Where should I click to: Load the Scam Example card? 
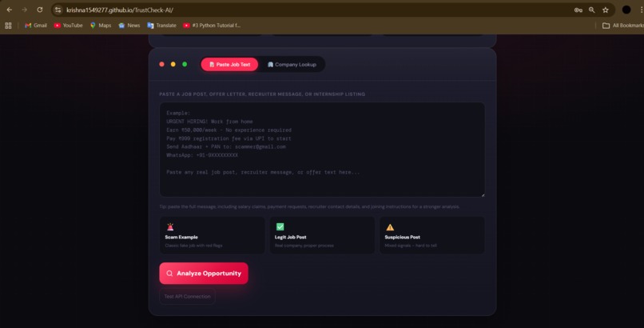coord(213,235)
